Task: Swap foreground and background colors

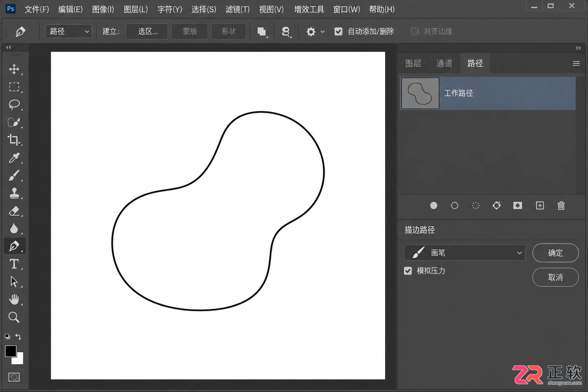Action: pyautogui.click(x=18, y=336)
